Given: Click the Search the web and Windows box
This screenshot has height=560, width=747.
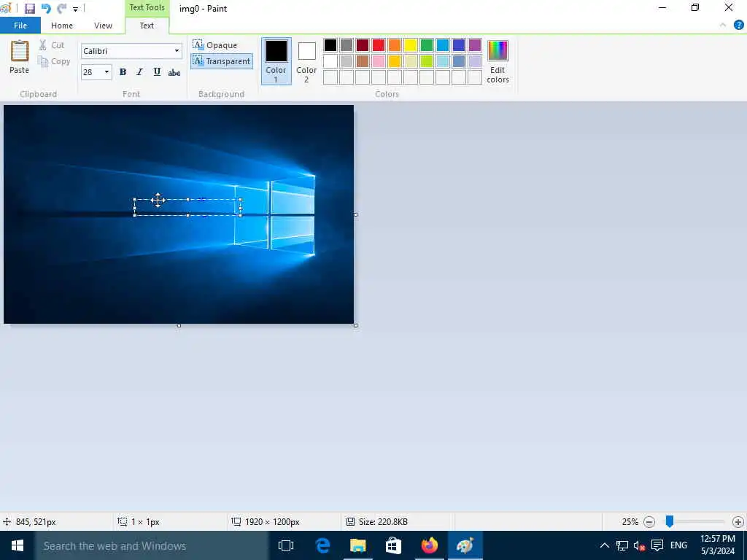Looking at the screenshot, I should [x=152, y=545].
